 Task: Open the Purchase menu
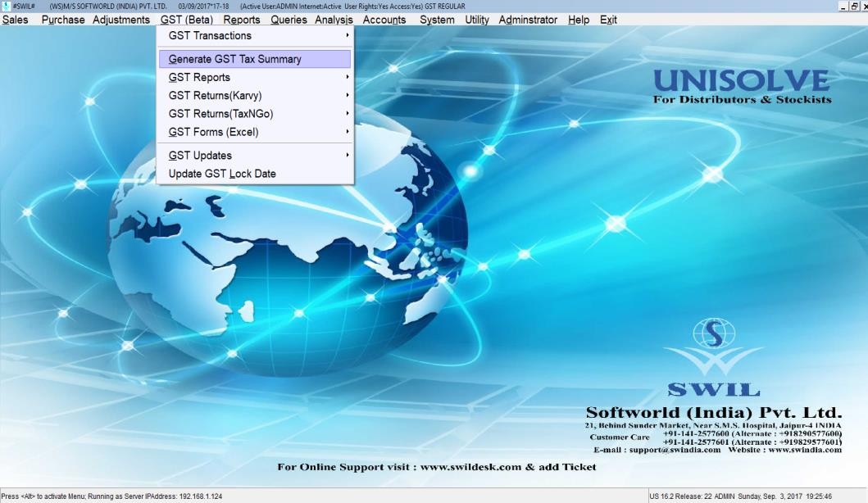tap(63, 20)
